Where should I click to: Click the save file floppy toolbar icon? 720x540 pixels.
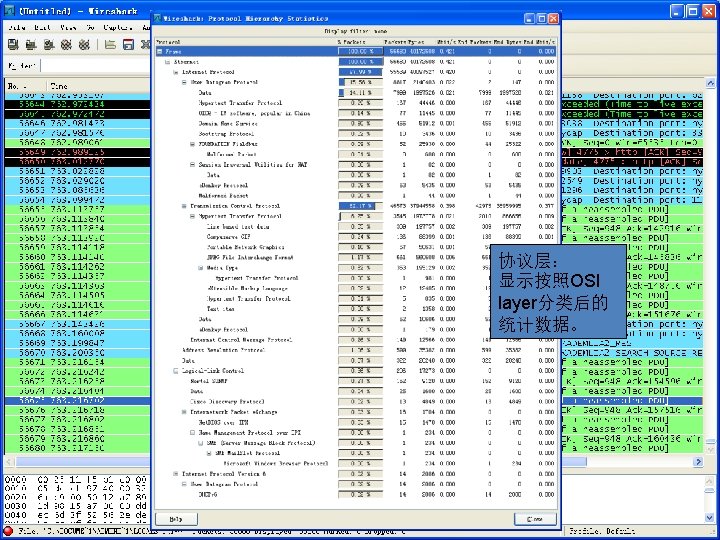point(128,45)
